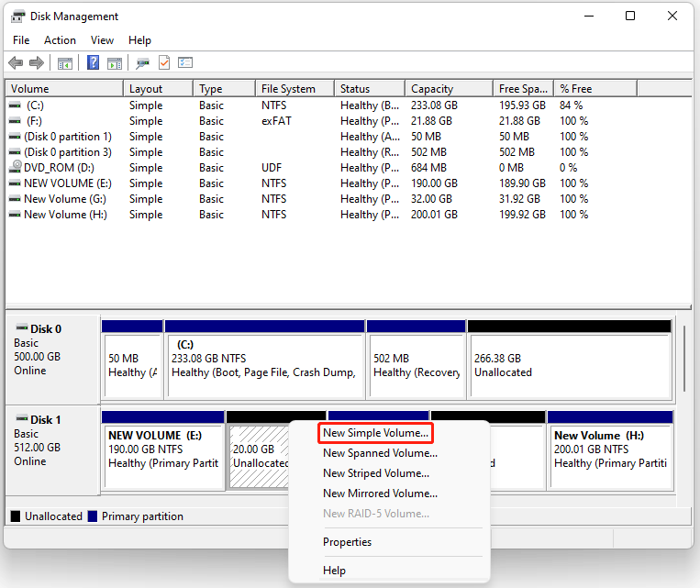Click the Disk 0 label drive icon

pyautogui.click(x=22, y=327)
